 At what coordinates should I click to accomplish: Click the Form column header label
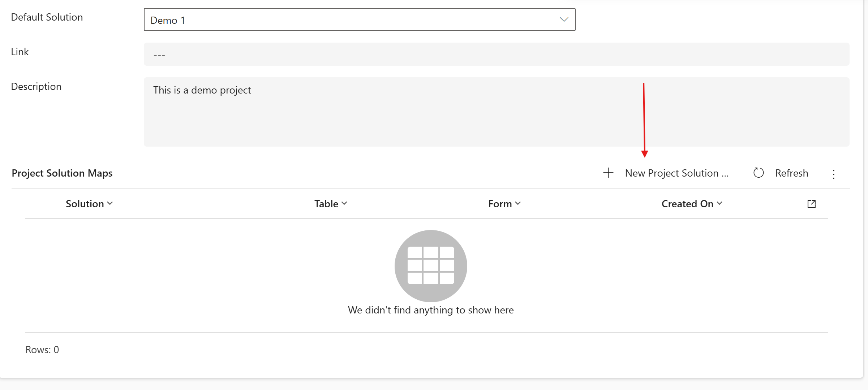point(500,204)
